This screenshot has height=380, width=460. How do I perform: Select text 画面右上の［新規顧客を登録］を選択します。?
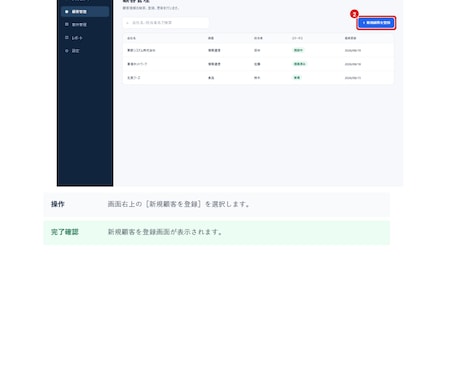tap(179, 204)
